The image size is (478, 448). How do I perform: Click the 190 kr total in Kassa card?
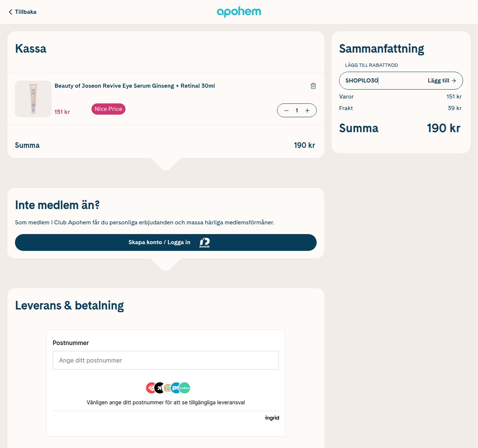pyautogui.click(x=304, y=145)
